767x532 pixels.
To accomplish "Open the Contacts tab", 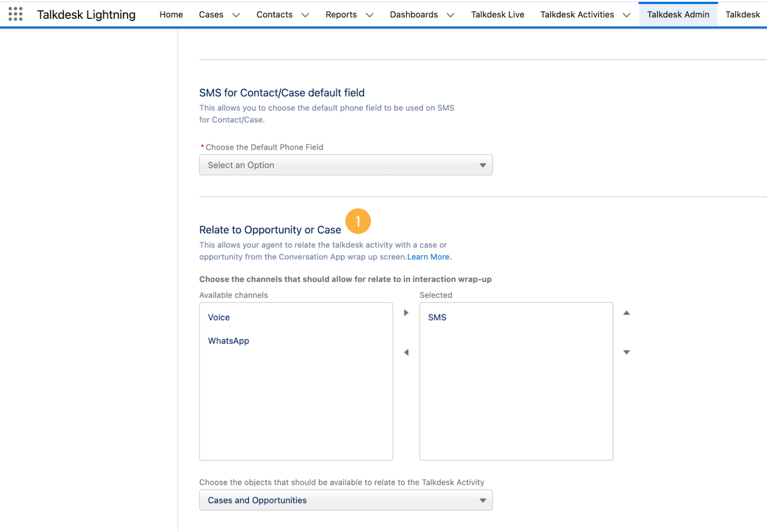I will pos(274,14).
